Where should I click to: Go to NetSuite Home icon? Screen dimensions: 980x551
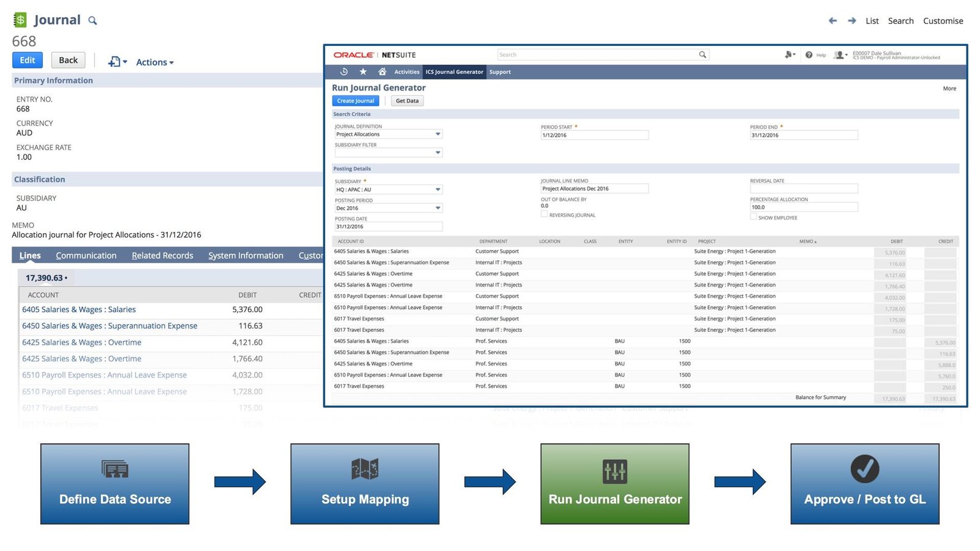(382, 72)
